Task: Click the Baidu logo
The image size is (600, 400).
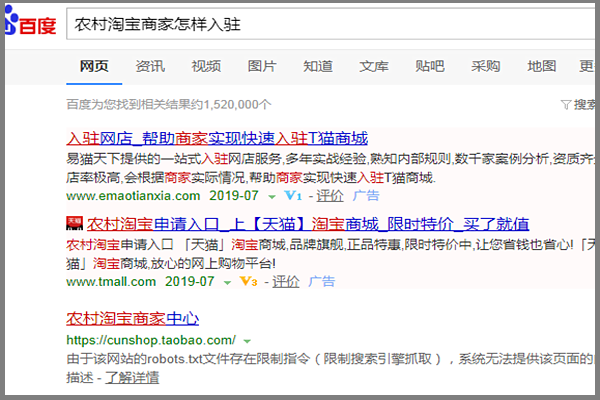Action: [31, 21]
